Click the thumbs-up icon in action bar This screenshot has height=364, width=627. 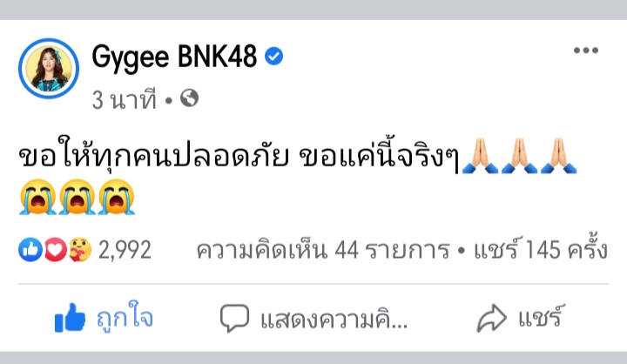[70, 318]
